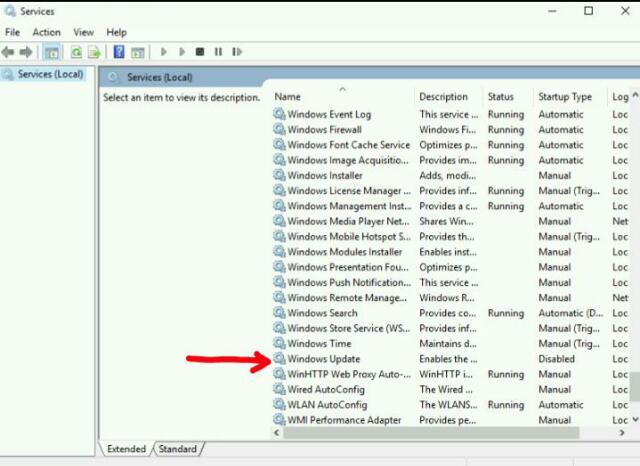Sort services by the Name column header
The height and width of the screenshot is (466, 640).
coord(288,97)
